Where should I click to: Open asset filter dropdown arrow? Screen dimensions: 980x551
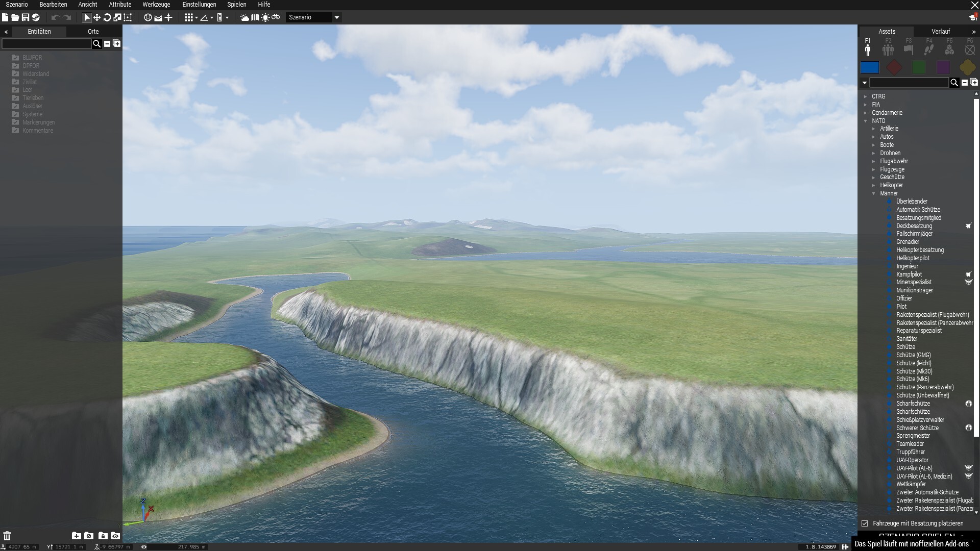pyautogui.click(x=864, y=83)
